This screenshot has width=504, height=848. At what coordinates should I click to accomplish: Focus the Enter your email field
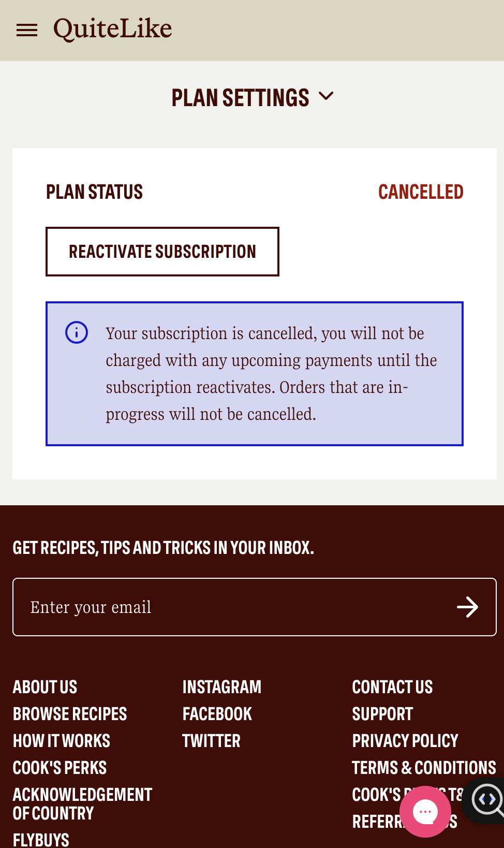255,607
